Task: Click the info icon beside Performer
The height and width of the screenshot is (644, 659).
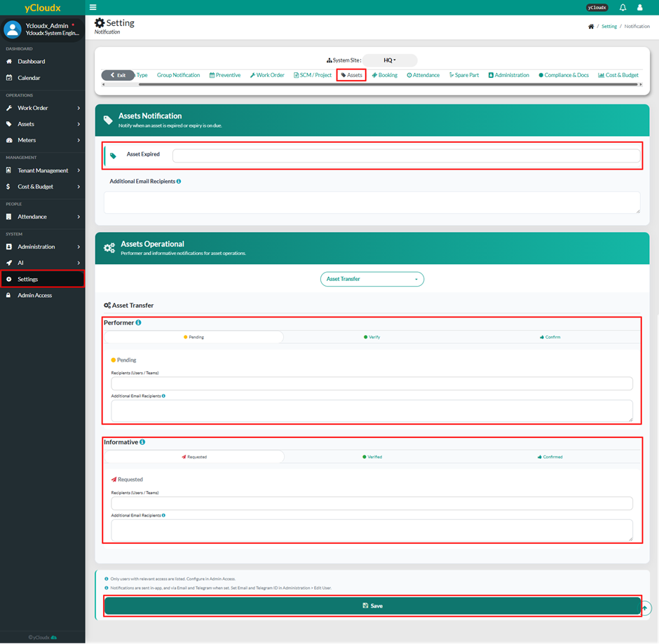Action: click(138, 322)
